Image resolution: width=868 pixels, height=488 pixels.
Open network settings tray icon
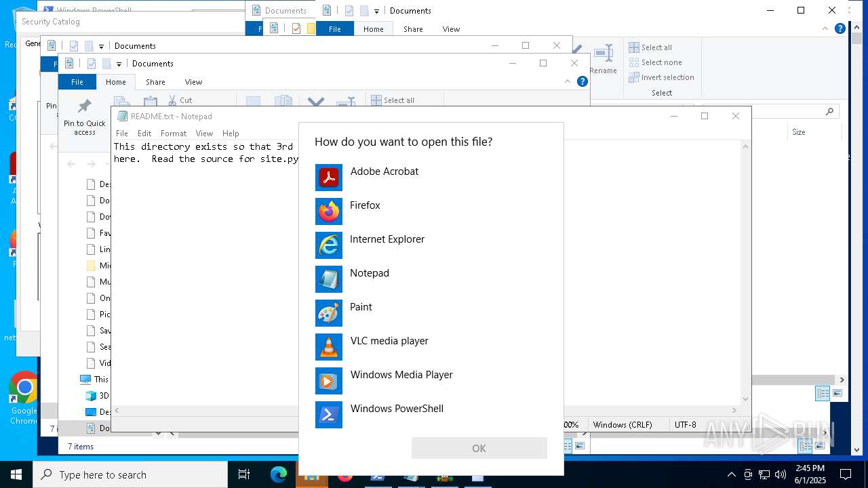click(764, 474)
